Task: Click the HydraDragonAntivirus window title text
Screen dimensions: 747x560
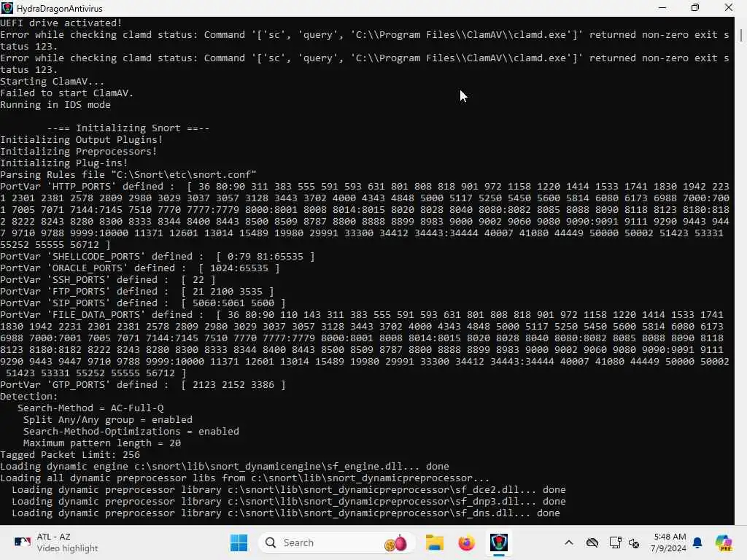Action: point(60,8)
